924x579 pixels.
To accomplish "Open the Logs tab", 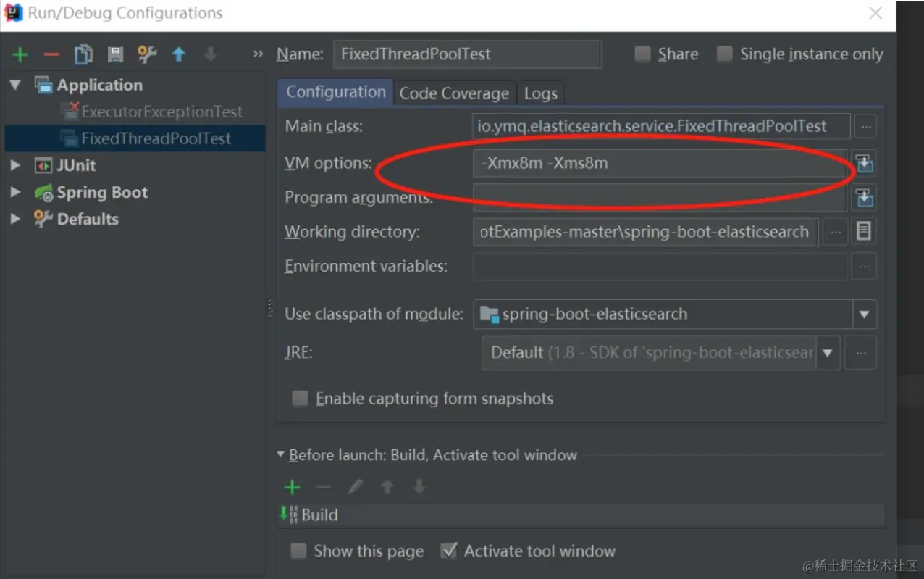I will tap(541, 93).
